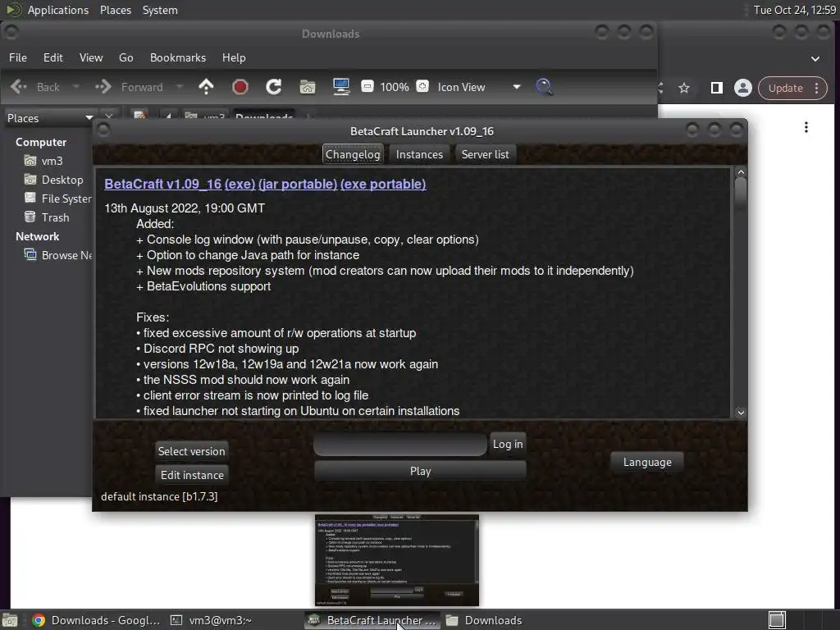Open the View menu
Screen dimensions: 840x630
(x=91, y=57)
